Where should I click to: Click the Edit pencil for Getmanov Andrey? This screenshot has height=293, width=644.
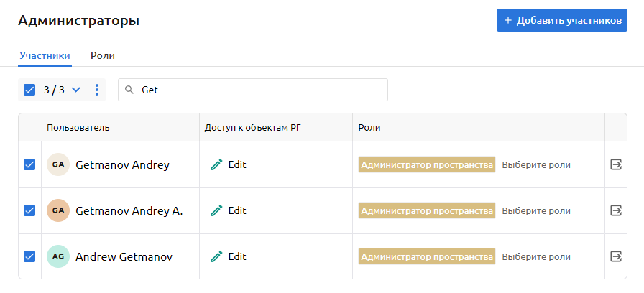217,164
